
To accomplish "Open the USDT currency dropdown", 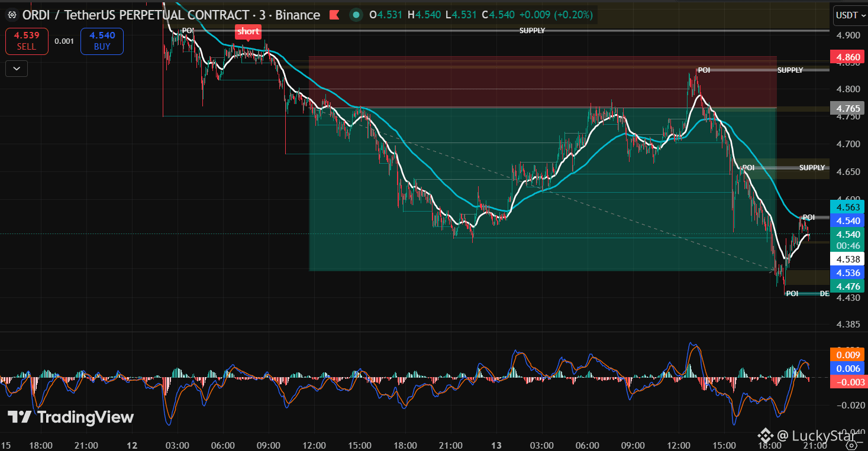I will (850, 16).
